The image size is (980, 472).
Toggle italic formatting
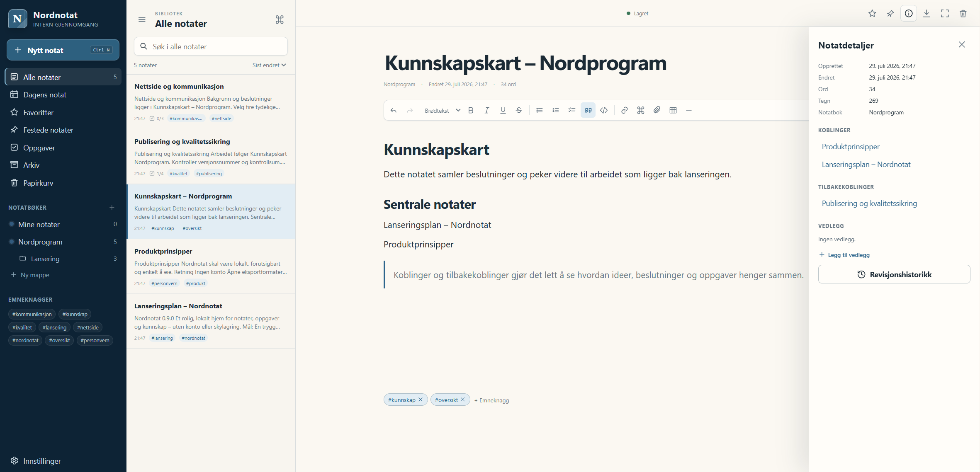coord(487,110)
